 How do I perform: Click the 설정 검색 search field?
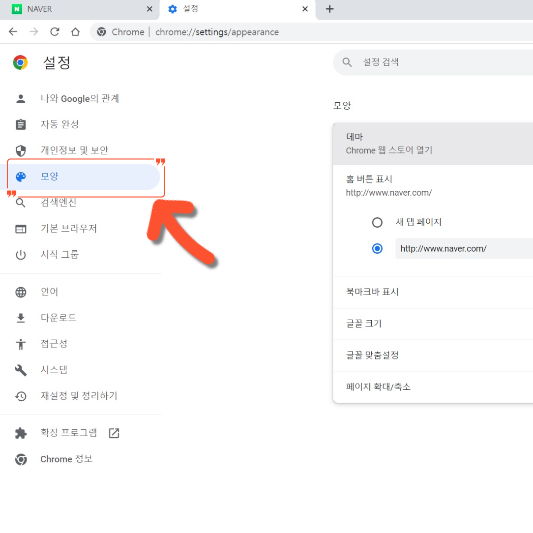(434, 62)
